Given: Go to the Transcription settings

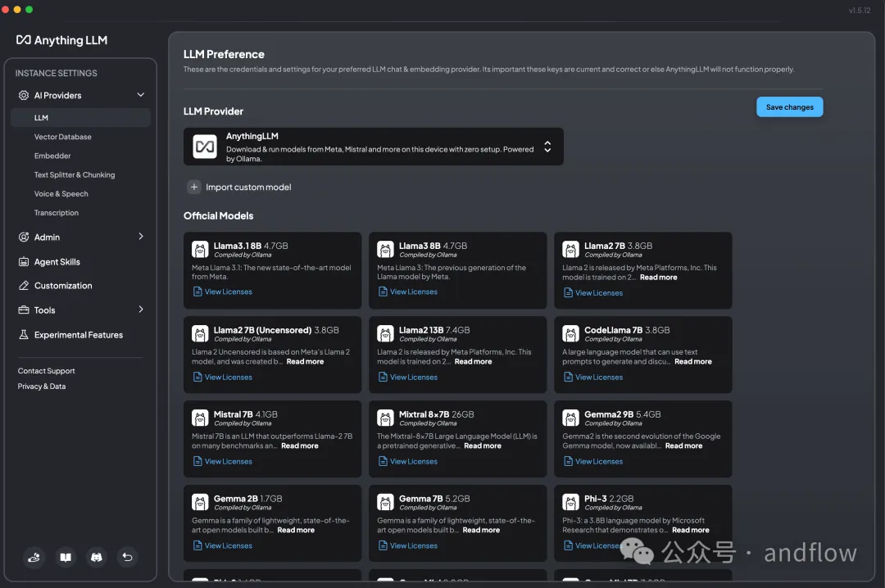Looking at the screenshot, I should point(57,213).
